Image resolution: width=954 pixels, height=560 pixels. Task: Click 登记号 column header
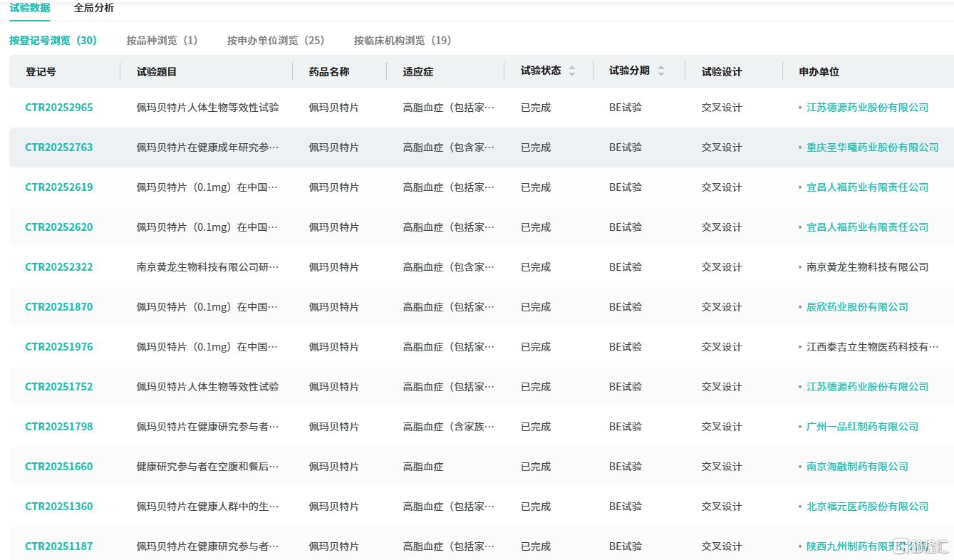pyautogui.click(x=41, y=72)
